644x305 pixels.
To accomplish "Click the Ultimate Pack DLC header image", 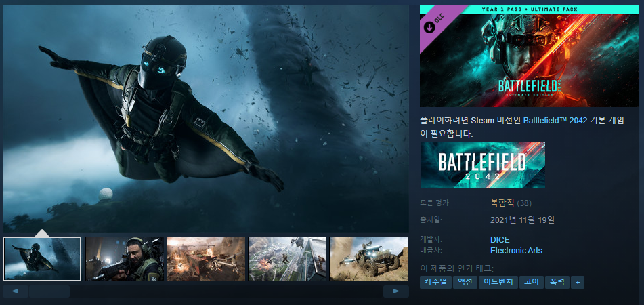I will click(x=530, y=56).
